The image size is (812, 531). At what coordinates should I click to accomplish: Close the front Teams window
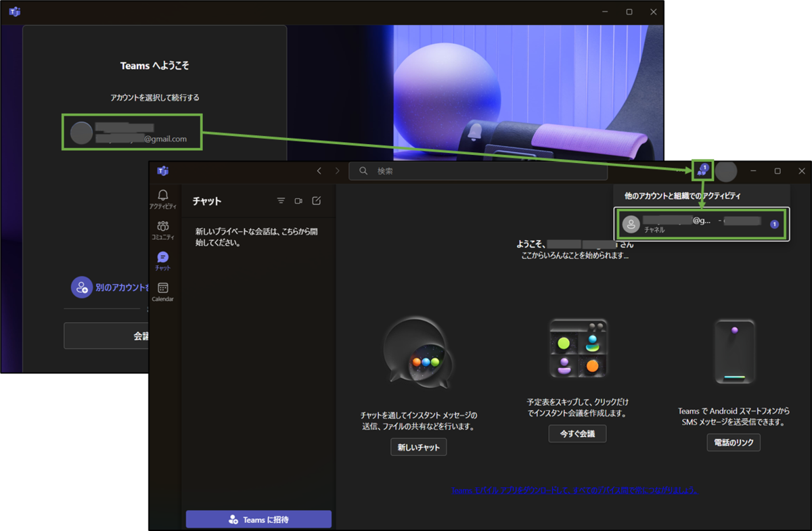point(802,171)
